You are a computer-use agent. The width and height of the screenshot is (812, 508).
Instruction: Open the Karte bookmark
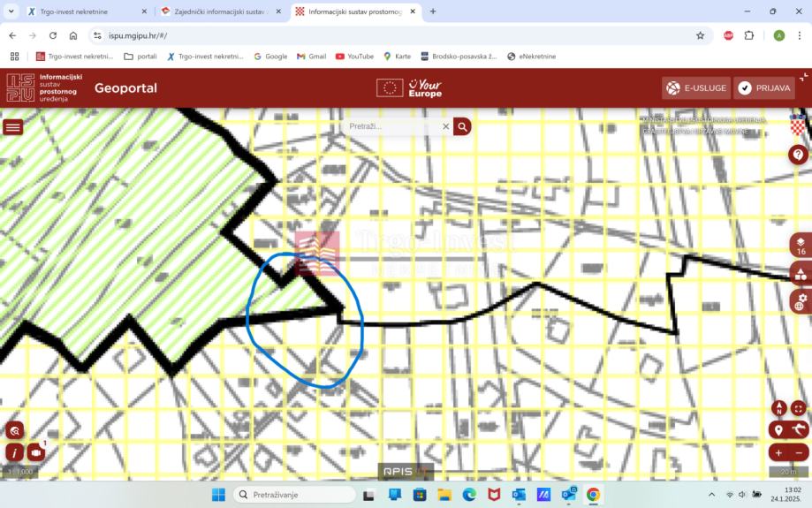[x=398, y=57]
